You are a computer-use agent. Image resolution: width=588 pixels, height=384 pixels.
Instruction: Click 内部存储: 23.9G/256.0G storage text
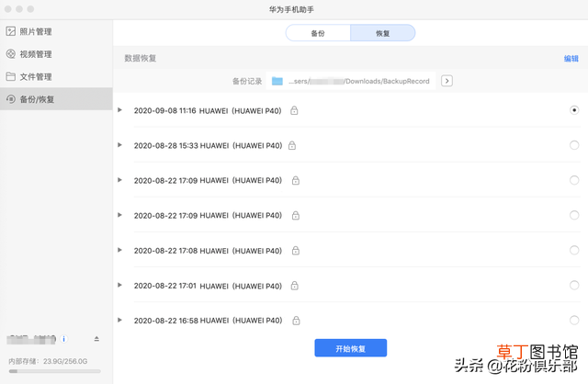48,361
